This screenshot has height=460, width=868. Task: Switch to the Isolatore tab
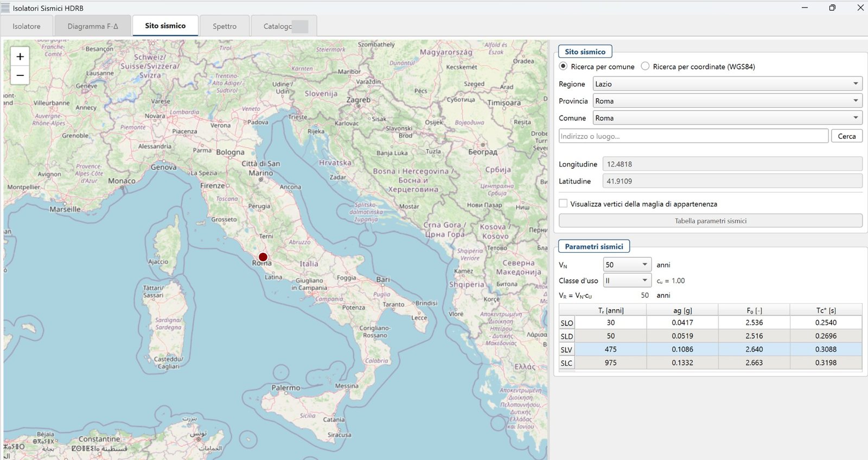pos(27,26)
